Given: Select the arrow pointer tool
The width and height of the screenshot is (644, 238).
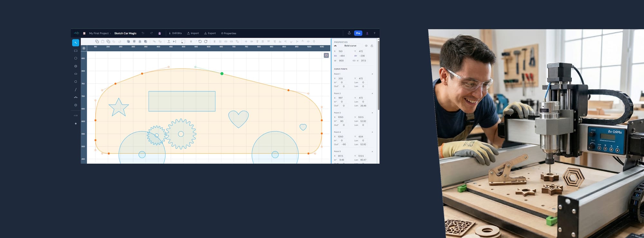Looking at the screenshot, I should pos(76,43).
